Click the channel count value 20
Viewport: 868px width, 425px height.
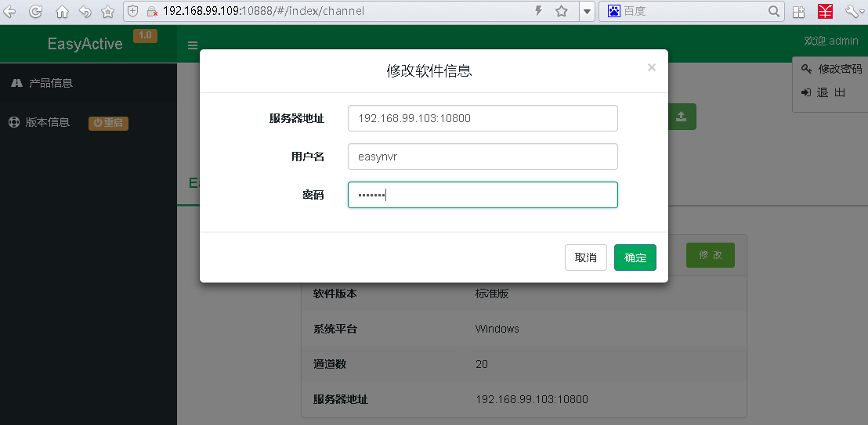[x=482, y=364]
